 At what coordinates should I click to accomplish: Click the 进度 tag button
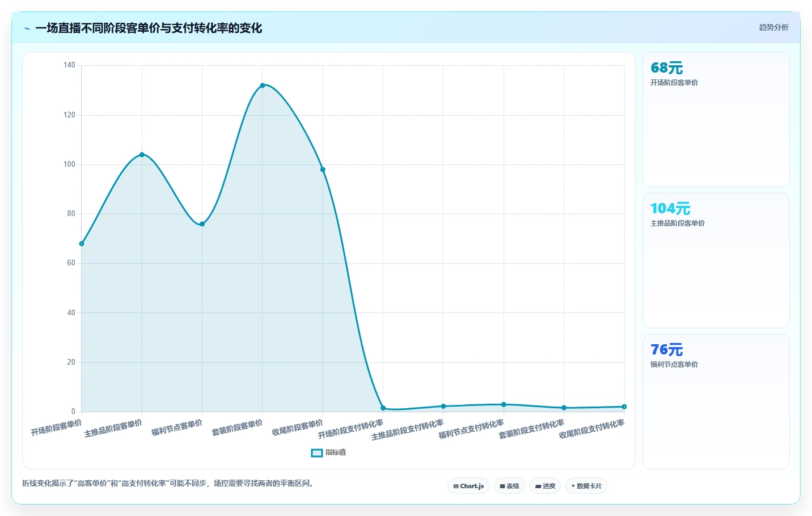click(545, 486)
